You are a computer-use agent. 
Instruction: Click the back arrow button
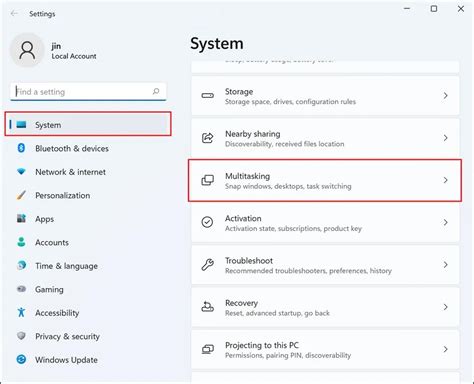coord(14,14)
